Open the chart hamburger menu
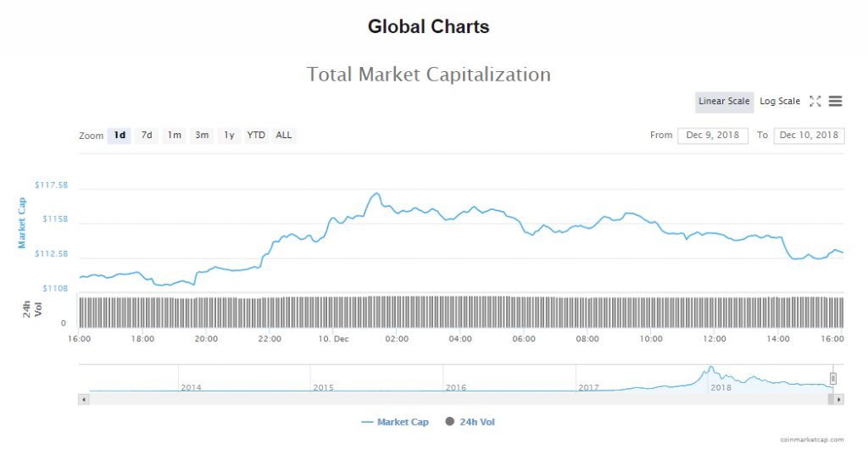The height and width of the screenshot is (455, 868). (x=835, y=102)
